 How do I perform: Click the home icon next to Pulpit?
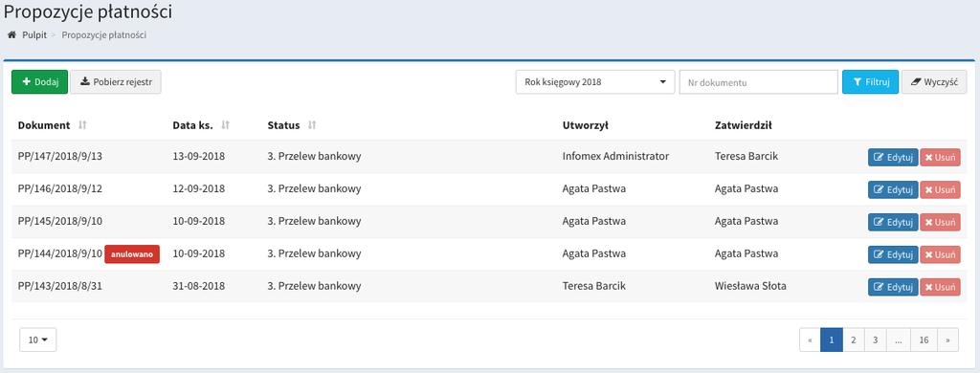click(11, 35)
